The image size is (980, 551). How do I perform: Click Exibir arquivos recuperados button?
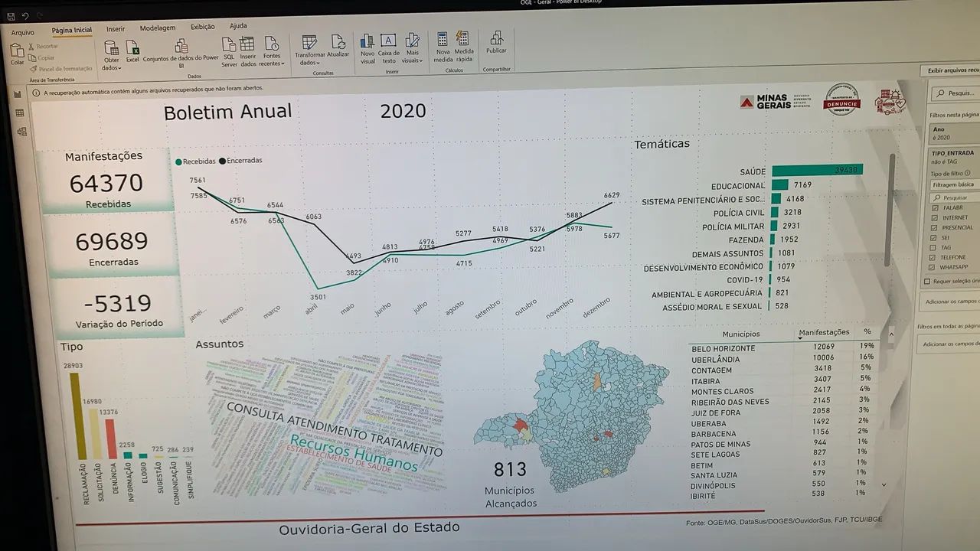[x=950, y=70]
